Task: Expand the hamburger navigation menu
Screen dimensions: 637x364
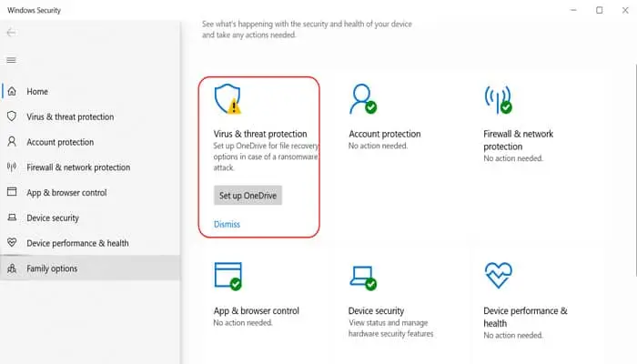Action: pos(11,60)
